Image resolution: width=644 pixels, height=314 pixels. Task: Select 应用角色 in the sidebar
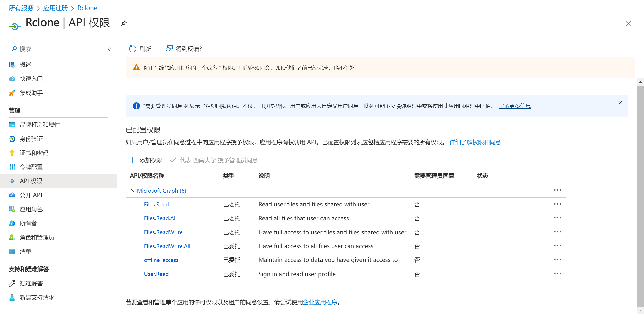pyautogui.click(x=31, y=209)
